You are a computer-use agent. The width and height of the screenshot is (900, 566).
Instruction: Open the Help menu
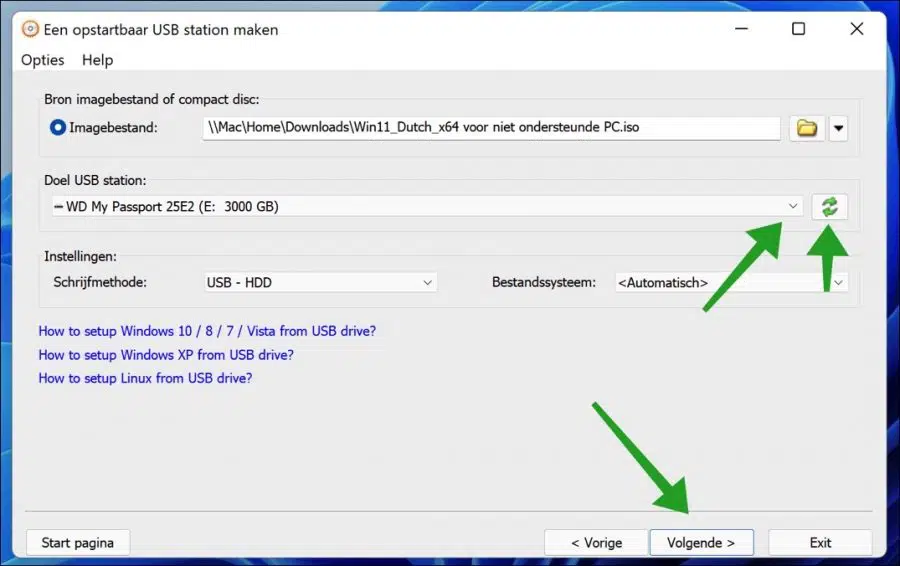98,60
